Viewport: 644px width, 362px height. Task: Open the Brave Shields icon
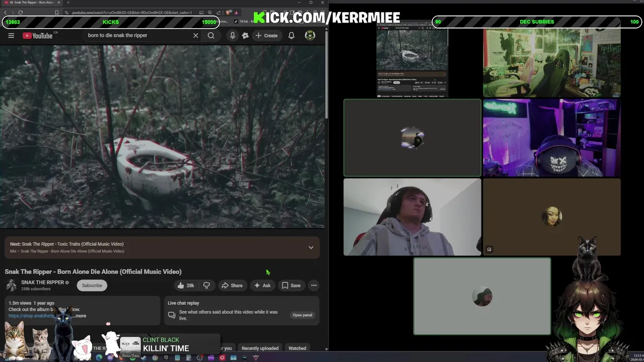(x=229, y=13)
